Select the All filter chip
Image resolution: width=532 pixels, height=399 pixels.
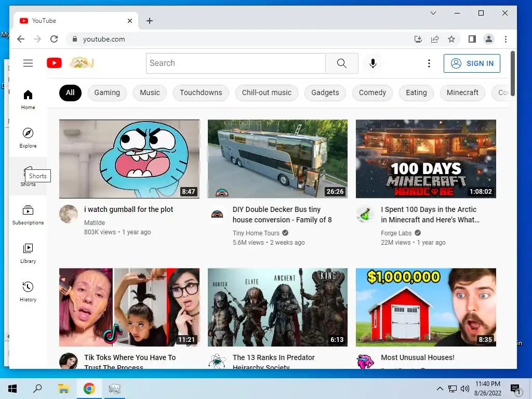tap(70, 92)
